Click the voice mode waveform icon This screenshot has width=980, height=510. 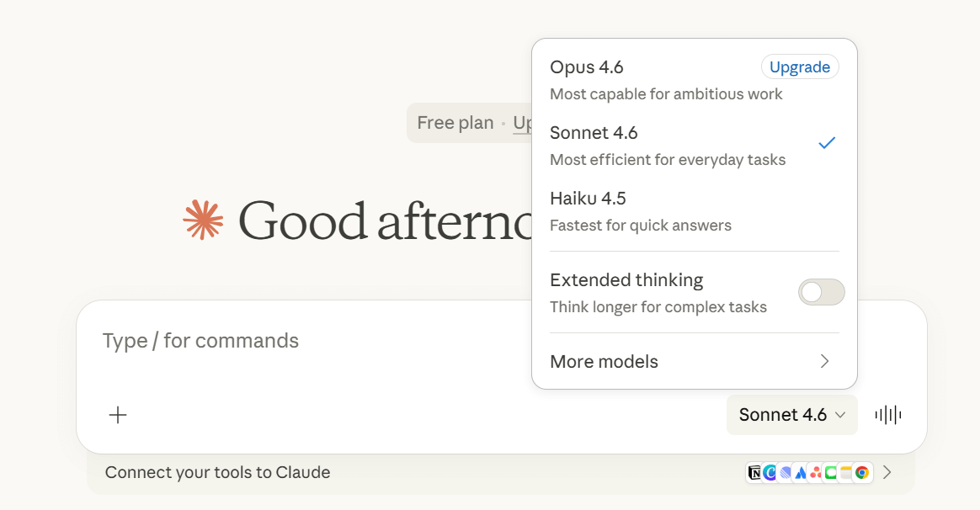pos(888,414)
